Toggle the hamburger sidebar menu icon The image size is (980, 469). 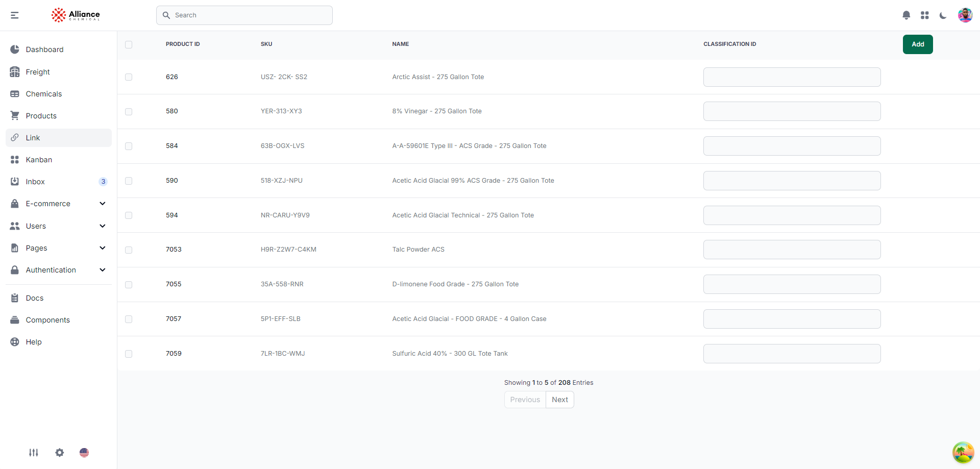[15, 15]
